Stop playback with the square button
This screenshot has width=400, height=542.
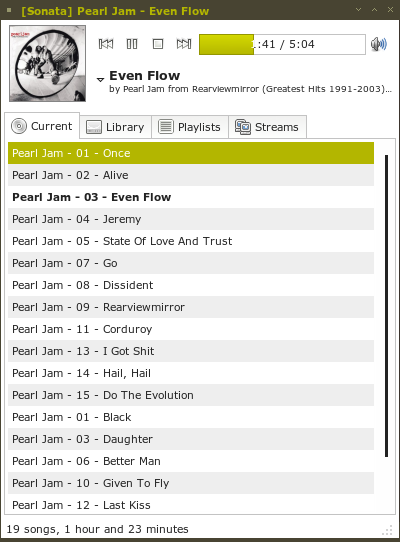(x=158, y=44)
